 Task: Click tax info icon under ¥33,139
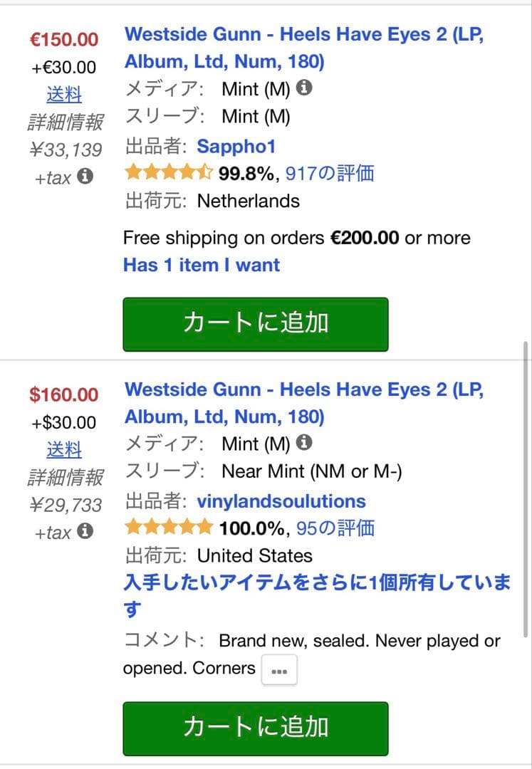(x=85, y=177)
